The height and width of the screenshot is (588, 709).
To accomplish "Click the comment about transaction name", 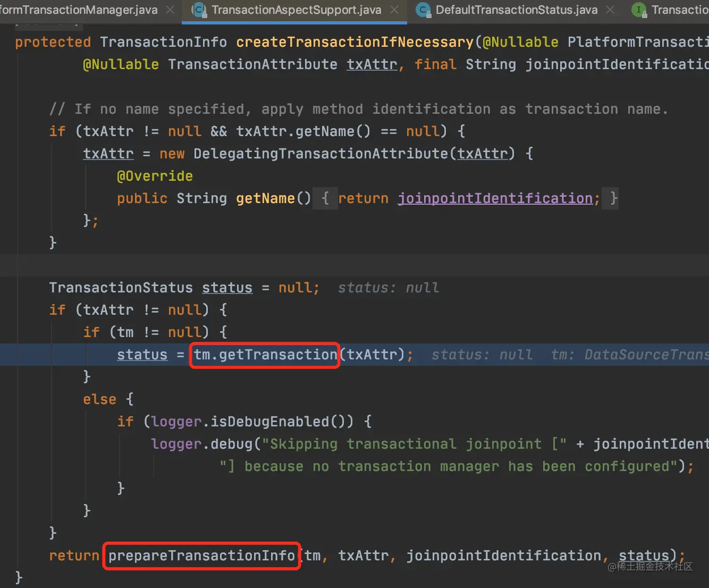I will pyautogui.click(x=358, y=109).
